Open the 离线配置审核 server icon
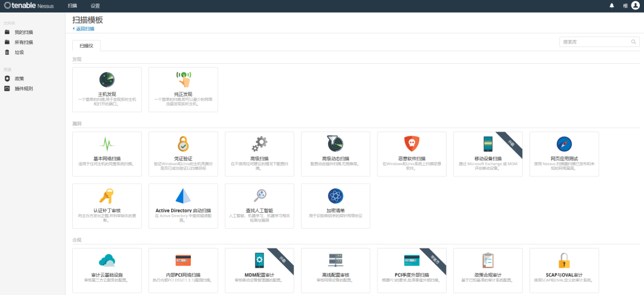This screenshot has width=644, height=295. (x=336, y=260)
